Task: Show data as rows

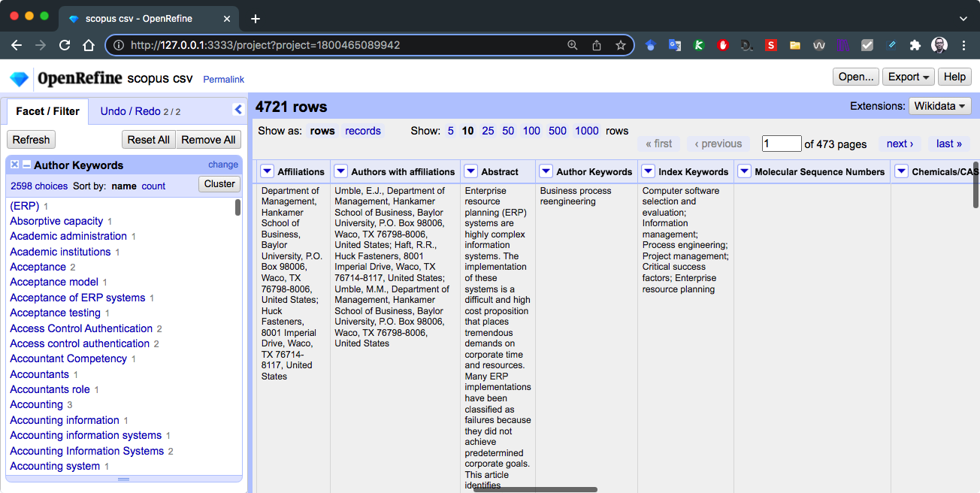Action: click(322, 131)
